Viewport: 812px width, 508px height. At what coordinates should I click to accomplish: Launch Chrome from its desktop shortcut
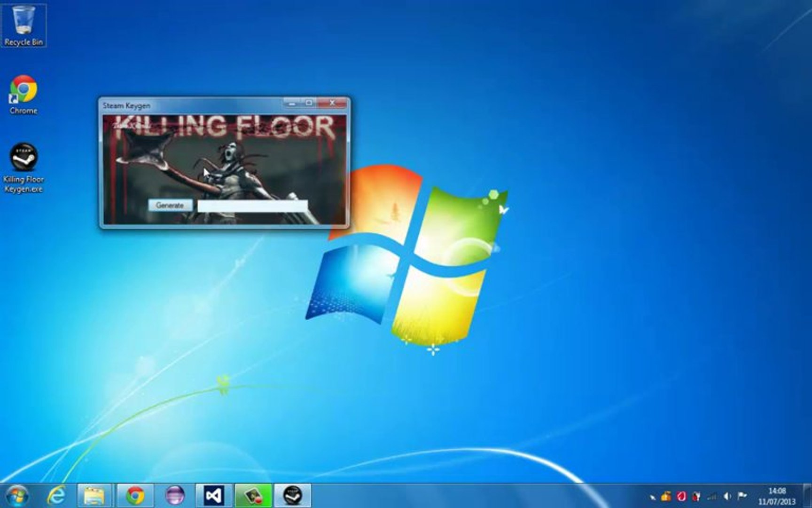(23, 89)
